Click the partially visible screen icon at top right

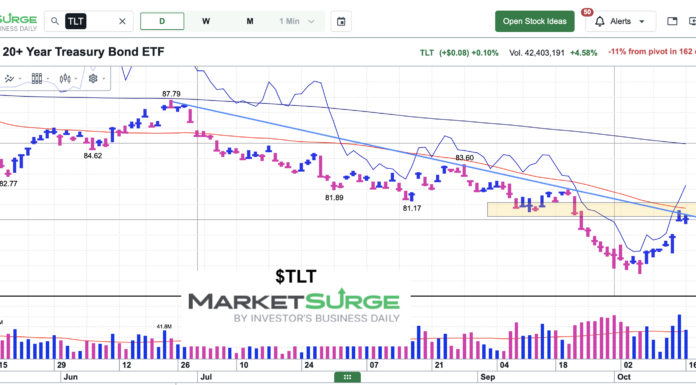click(692, 21)
